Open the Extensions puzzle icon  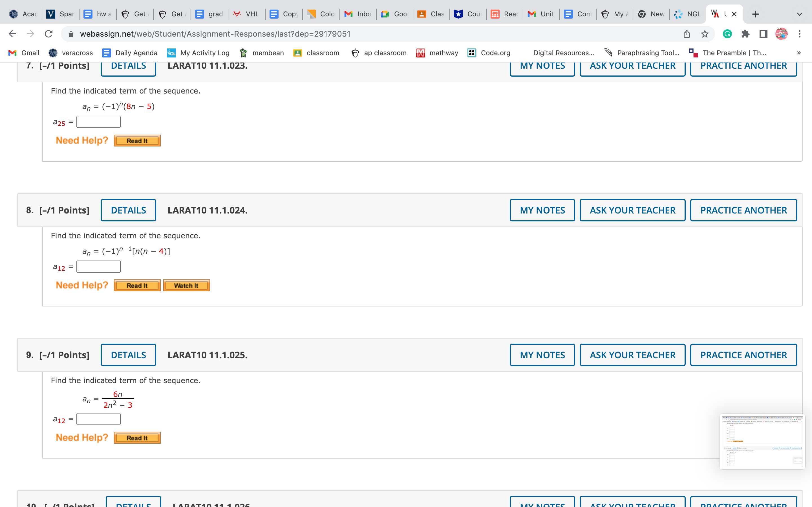tap(745, 34)
